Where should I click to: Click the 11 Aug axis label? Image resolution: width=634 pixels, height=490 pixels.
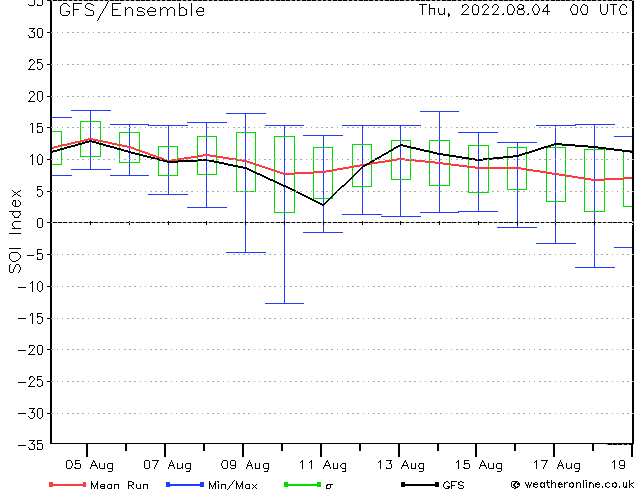click(x=323, y=465)
